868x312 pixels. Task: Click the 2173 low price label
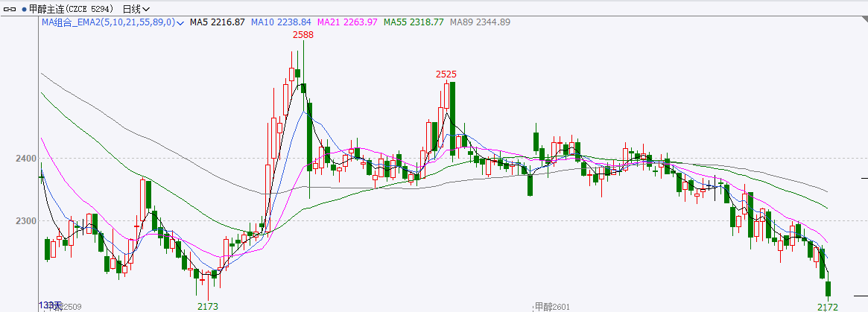coord(208,306)
